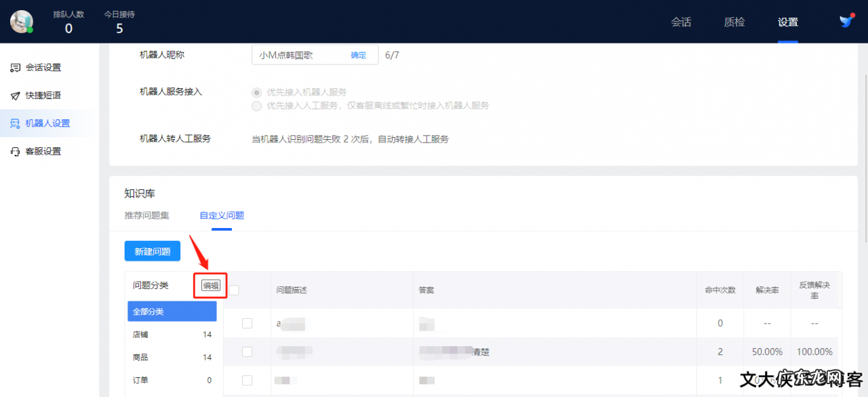Open the 会话 menu in top navigation
This screenshot has height=397, width=868.
pyautogui.click(x=682, y=22)
